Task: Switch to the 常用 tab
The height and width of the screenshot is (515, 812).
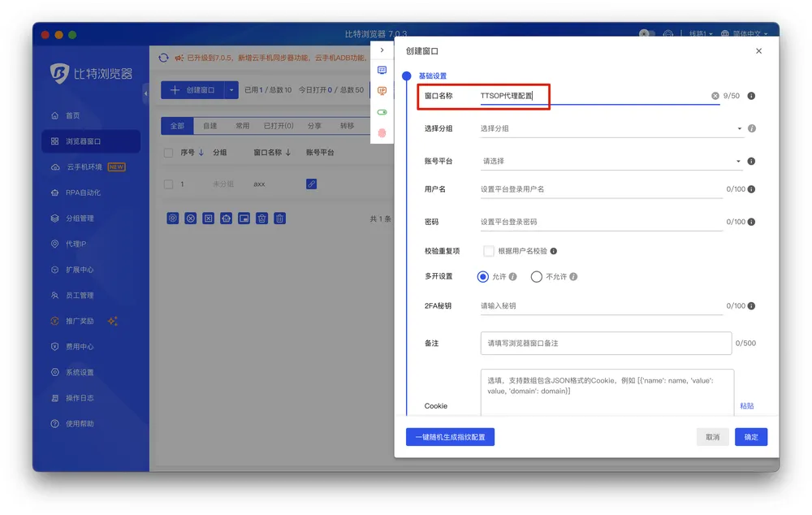Action: tap(242, 126)
